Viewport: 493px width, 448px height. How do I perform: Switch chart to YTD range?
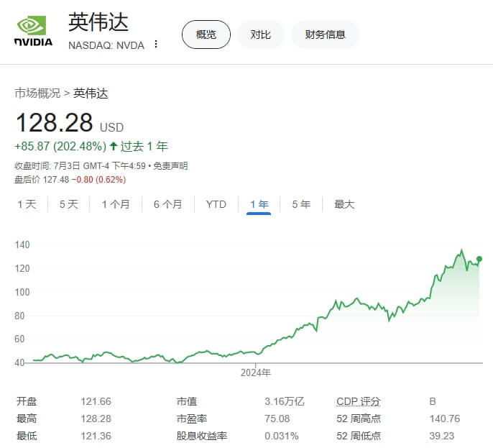tap(216, 204)
